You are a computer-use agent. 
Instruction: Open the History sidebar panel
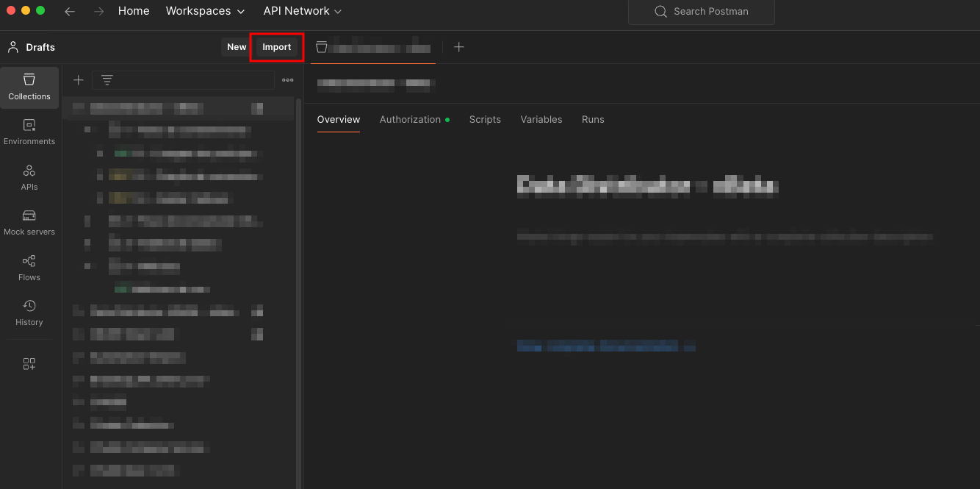[29, 313]
